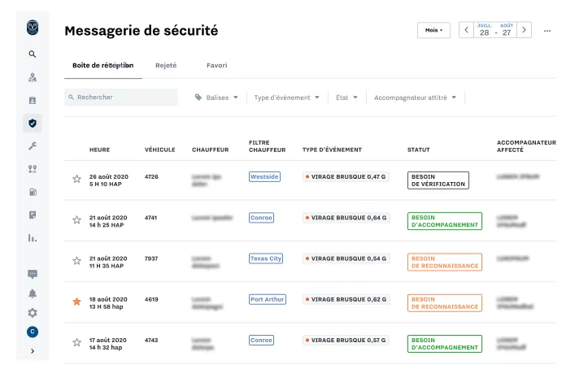Click the 18 août 2020 13 H 58 timestamp
Viewport: 588px width, 369px height.
point(108,303)
